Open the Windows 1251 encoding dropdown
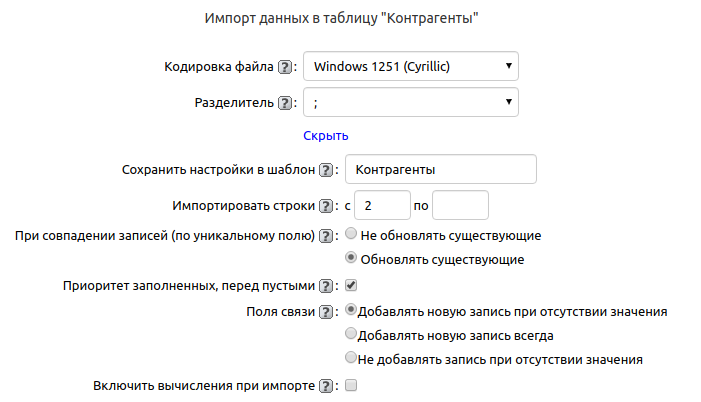This screenshot has width=701, height=402. click(411, 67)
